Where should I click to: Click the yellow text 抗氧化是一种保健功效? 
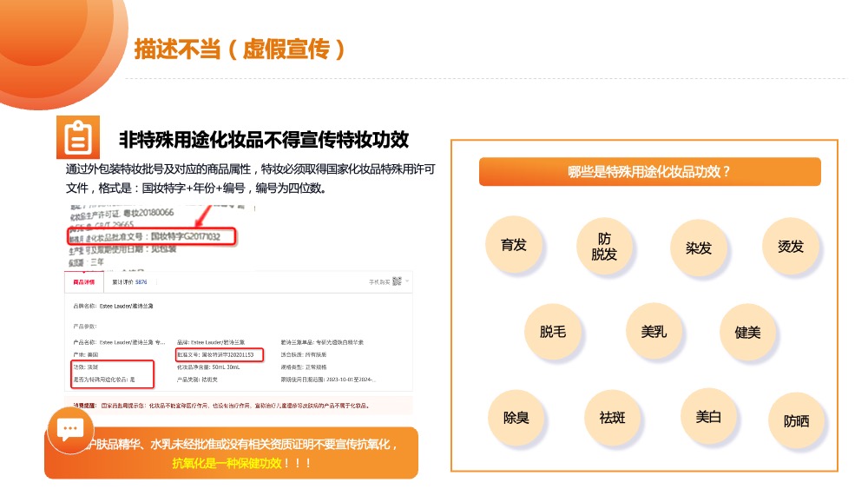point(227,463)
